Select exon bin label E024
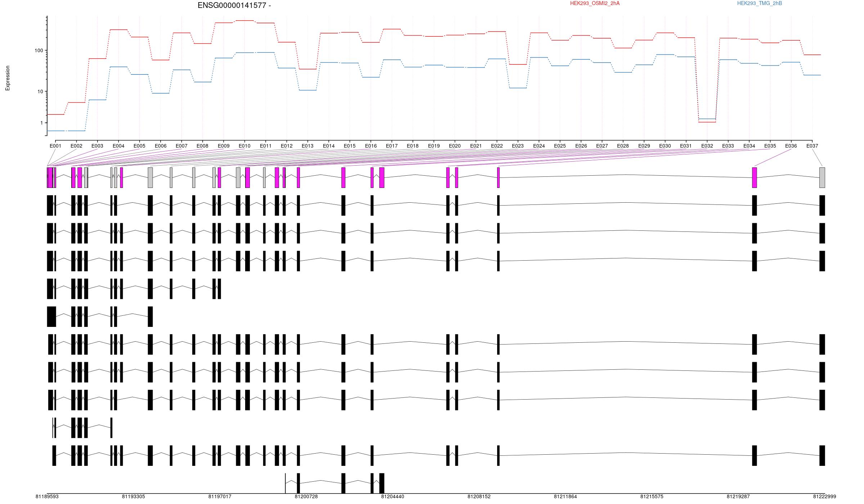 (539, 146)
